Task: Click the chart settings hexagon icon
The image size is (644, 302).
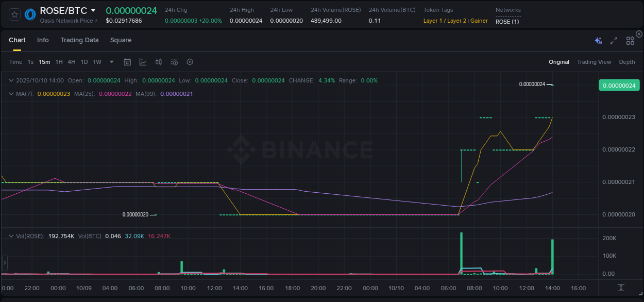Action: click(x=190, y=62)
